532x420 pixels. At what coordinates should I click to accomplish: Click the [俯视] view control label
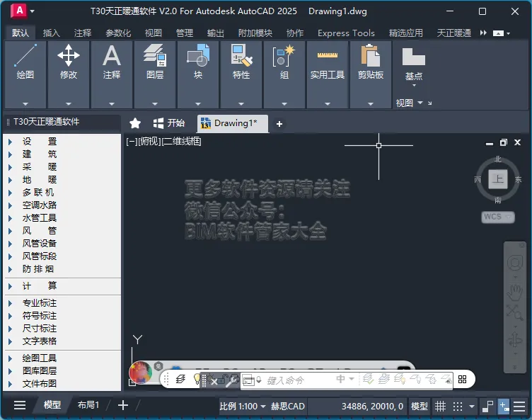tap(150, 141)
